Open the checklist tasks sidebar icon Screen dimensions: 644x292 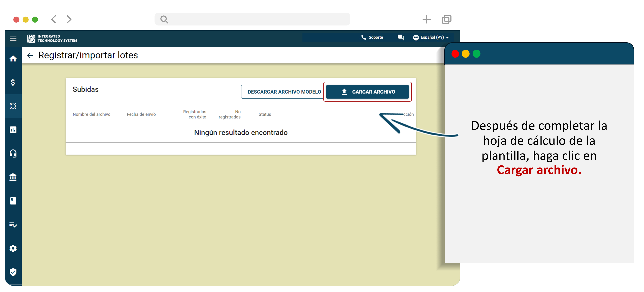[x=13, y=225]
